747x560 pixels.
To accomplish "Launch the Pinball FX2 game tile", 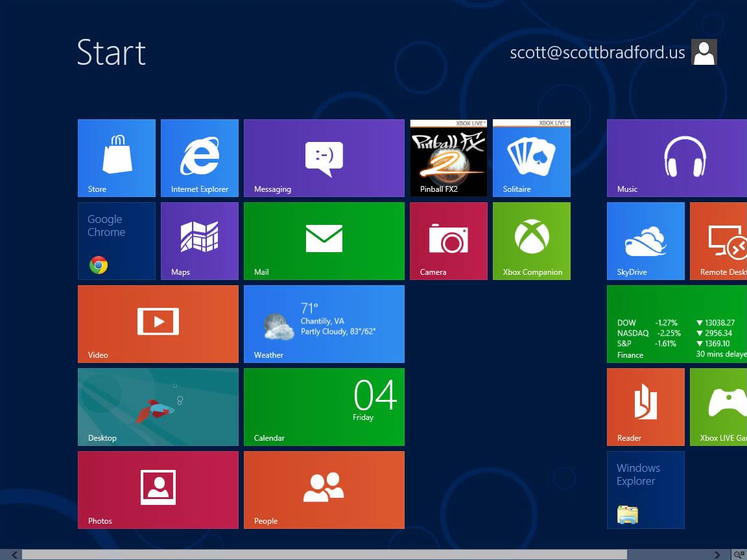I will pyautogui.click(x=449, y=157).
